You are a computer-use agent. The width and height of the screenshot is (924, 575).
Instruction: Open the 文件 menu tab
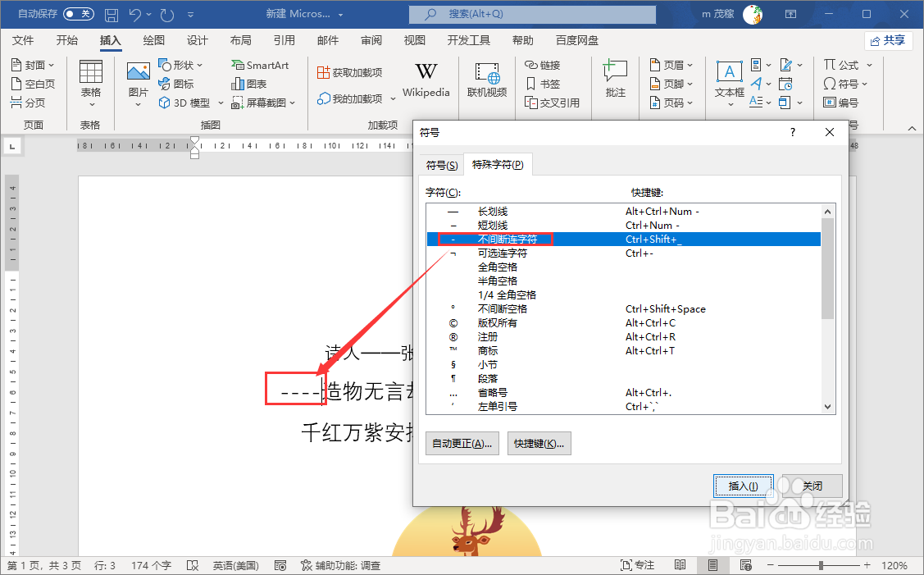tap(23, 40)
